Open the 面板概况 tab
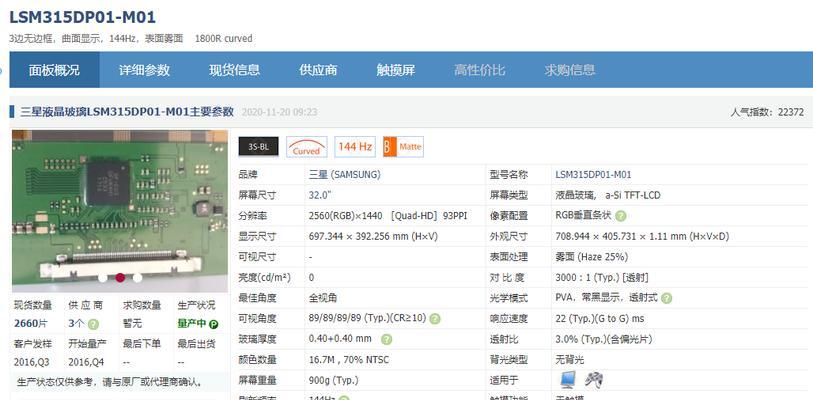813x400 pixels. (54, 70)
